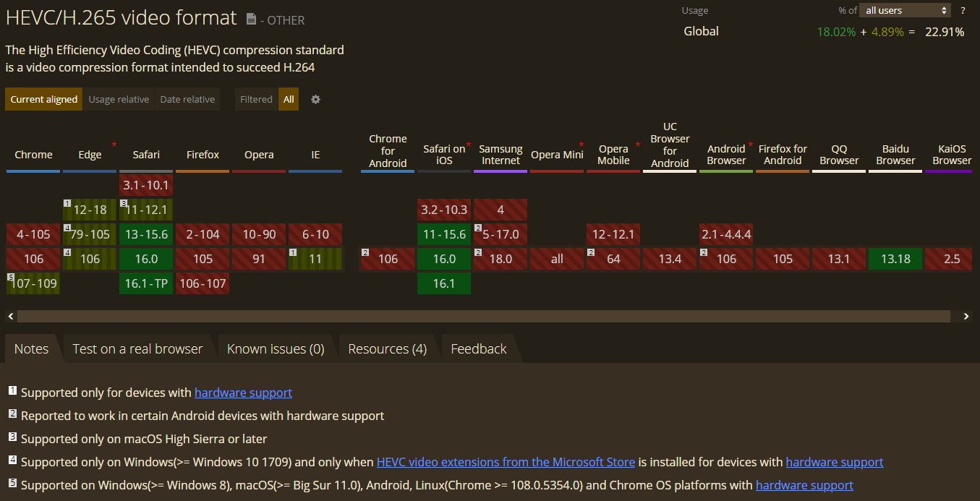Select Baidu Browser 13.18 cell
Screen dimensions: 980x501
tap(895, 259)
